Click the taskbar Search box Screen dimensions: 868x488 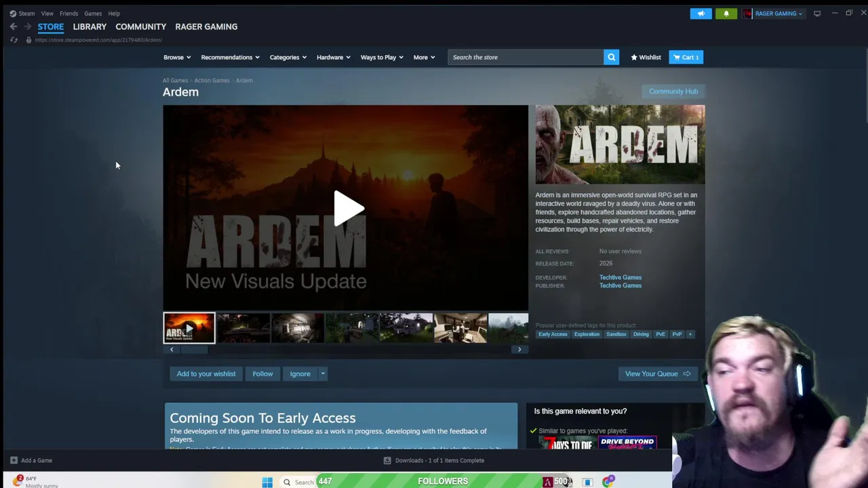(x=299, y=482)
